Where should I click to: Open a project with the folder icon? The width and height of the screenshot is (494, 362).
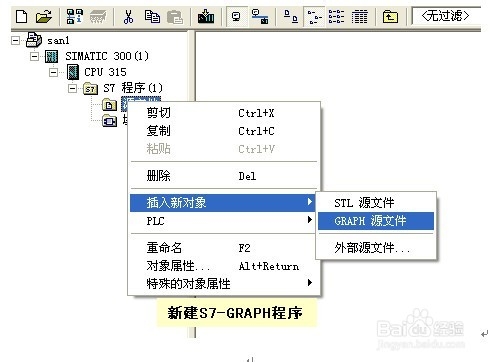click(x=44, y=16)
